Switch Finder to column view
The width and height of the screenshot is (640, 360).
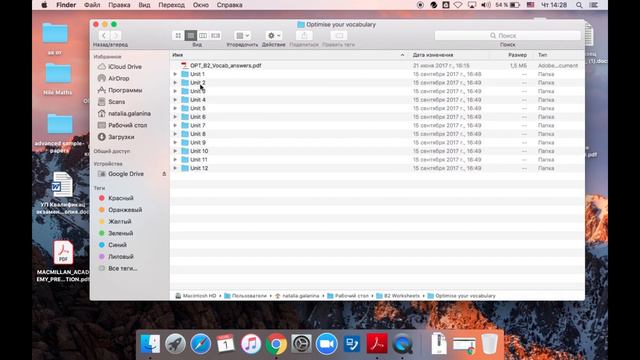(203, 36)
